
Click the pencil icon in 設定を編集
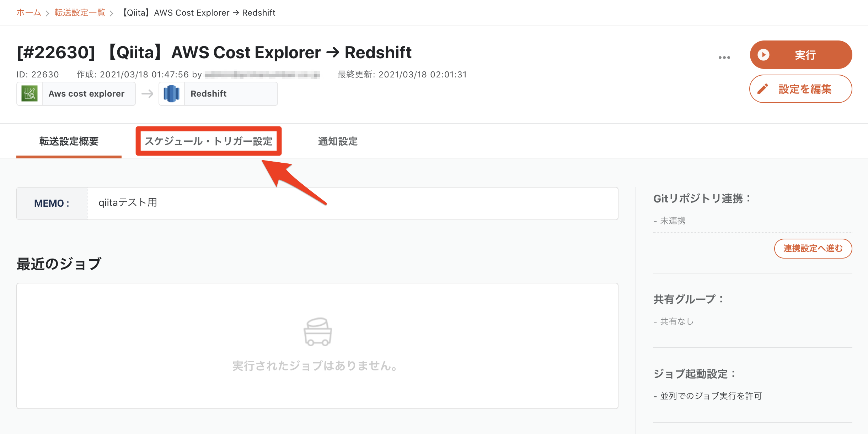click(x=763, y=89)
